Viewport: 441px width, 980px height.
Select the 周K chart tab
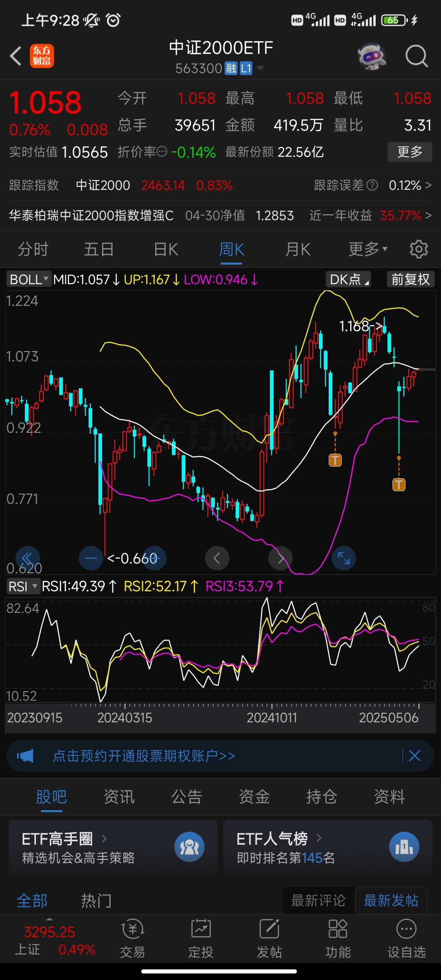232,249
